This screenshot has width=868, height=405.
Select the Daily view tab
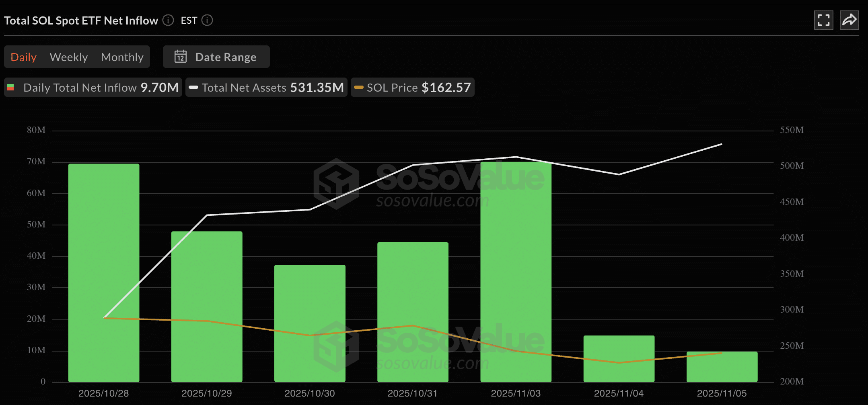[x=24, y=57]
